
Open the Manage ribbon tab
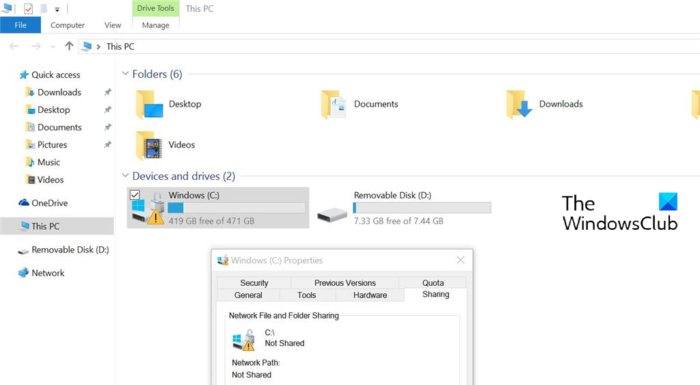155,25
